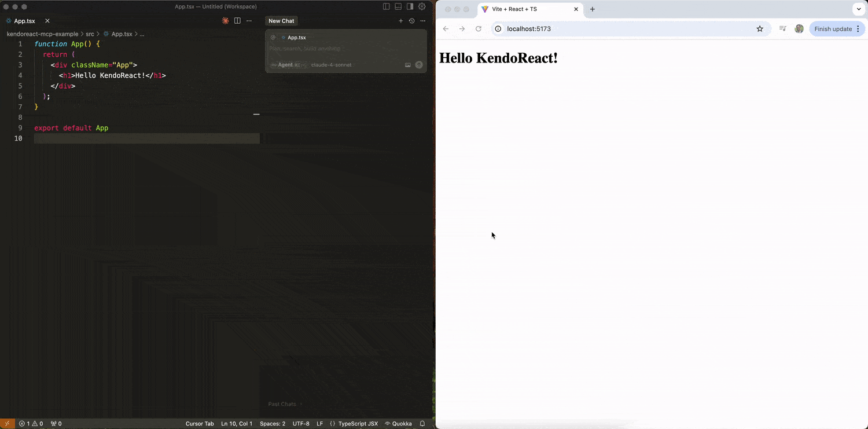Open the Agent mode dropdown
Image resolution: width=868 pixels, height=429 pixels.
pos(285,65)
